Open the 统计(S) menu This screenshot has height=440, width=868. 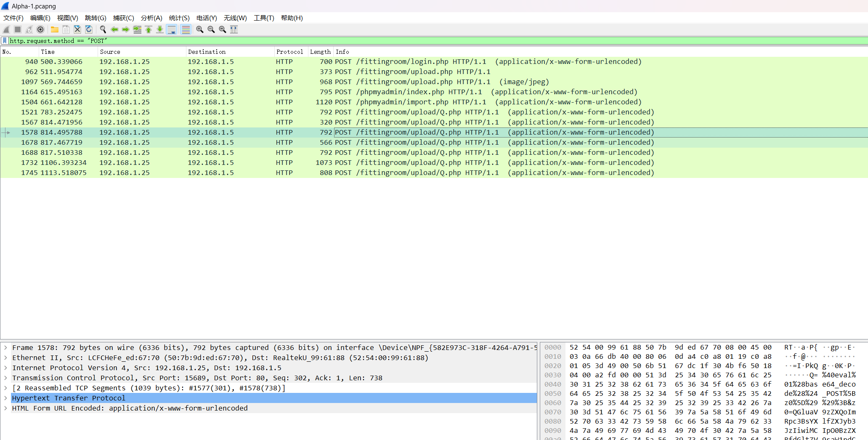pyautogui.click(x=179, y=18)
